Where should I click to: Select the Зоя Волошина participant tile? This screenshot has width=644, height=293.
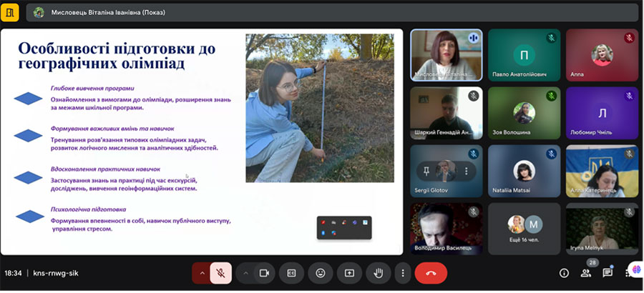tap(524, 113)
